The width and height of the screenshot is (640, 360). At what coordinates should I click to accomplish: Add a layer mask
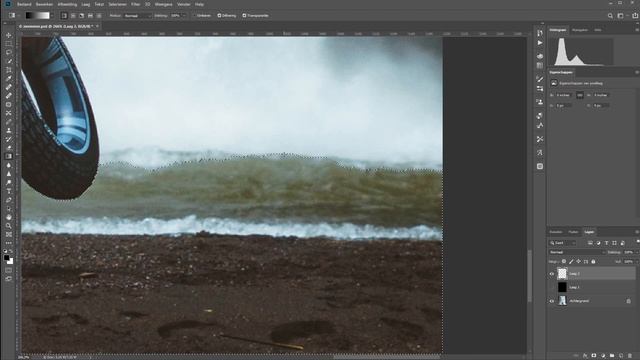click(x=594, y=356)
